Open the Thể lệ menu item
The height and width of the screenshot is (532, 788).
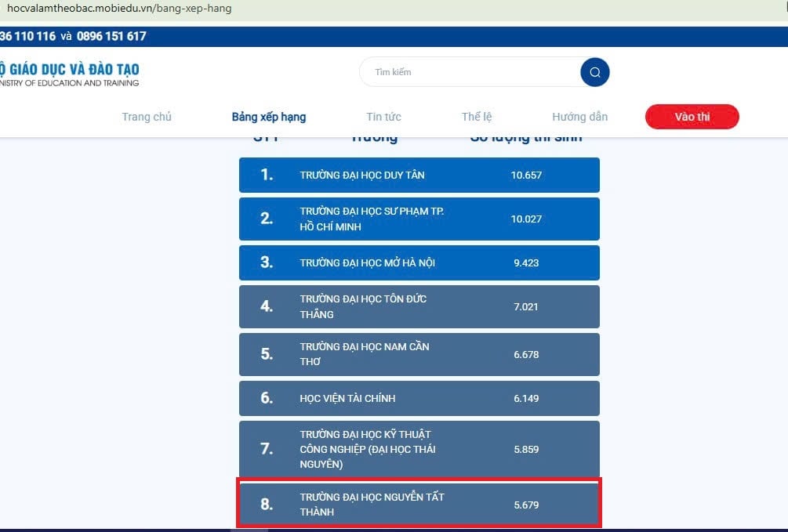click(x=477, y=117)
